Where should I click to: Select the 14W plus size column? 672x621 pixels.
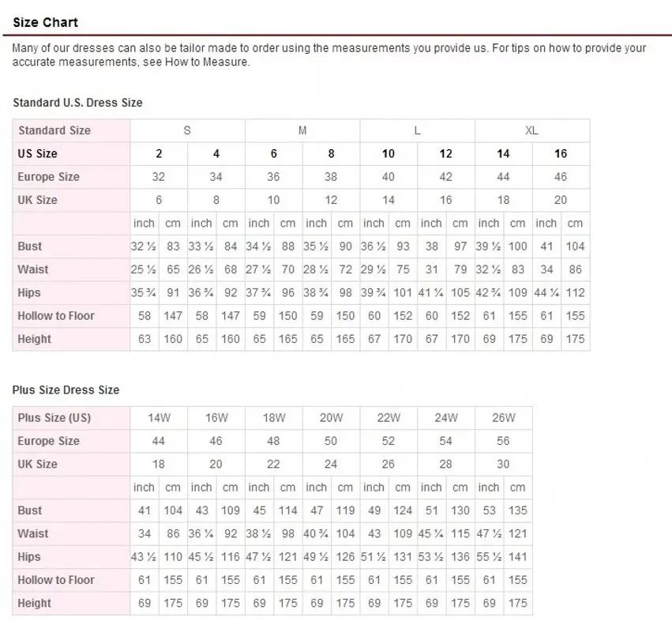pos(159,418)
